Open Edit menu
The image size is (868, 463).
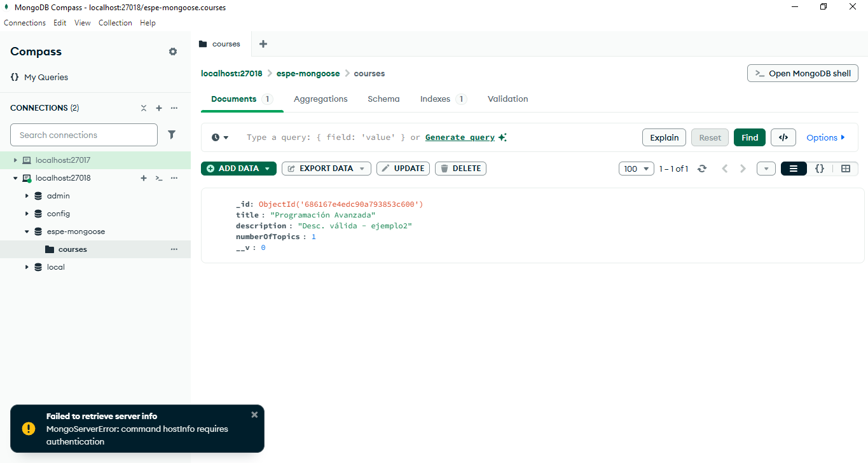point(60,23)
